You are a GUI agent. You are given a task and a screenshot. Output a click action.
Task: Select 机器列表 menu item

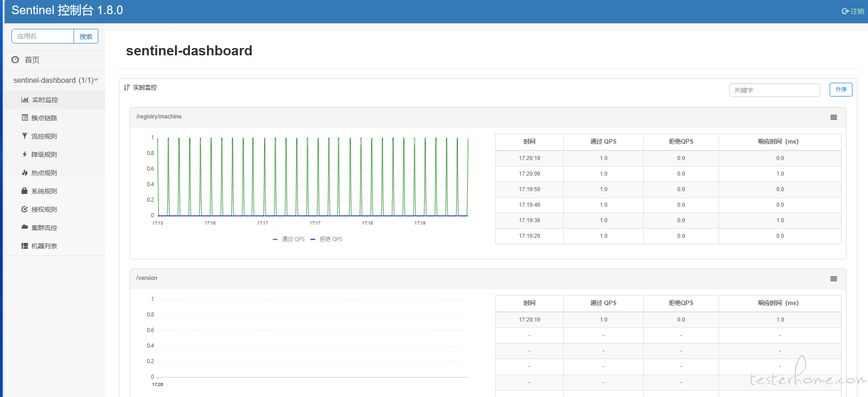44,246
